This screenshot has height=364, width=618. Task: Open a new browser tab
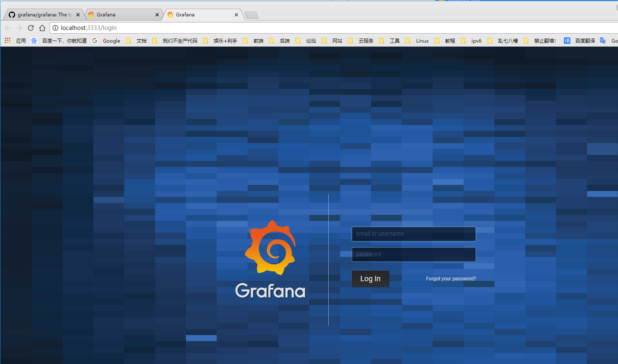coord(252,15)
